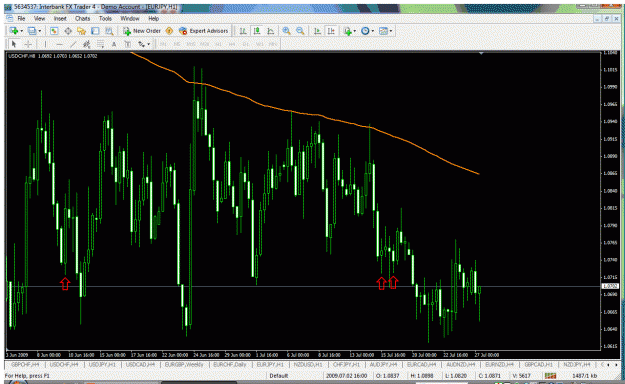Zoom out on the chart

coord(300,31)
